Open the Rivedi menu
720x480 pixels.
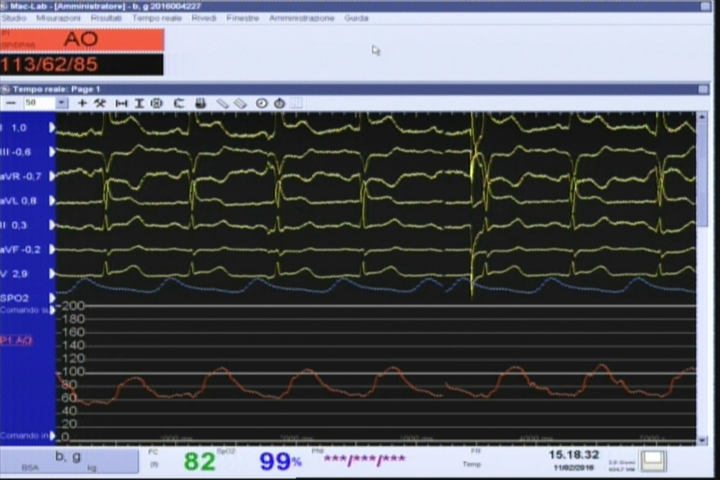coord(204,18)
